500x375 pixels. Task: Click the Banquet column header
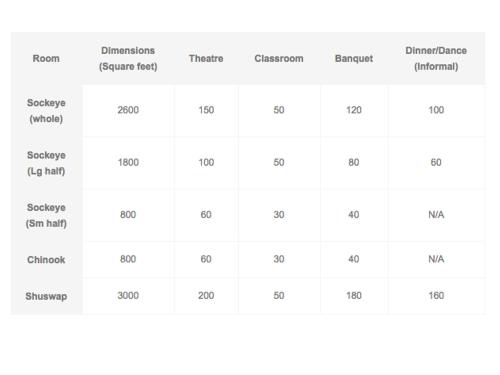point(354,59)
